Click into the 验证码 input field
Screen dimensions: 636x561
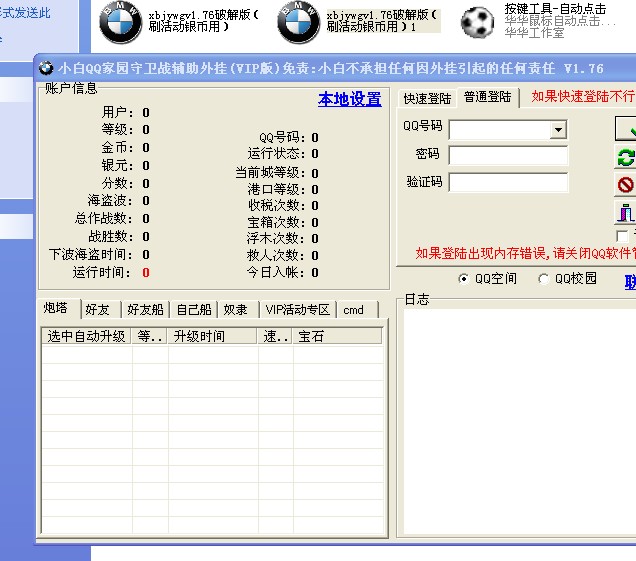tap(508, 182)
